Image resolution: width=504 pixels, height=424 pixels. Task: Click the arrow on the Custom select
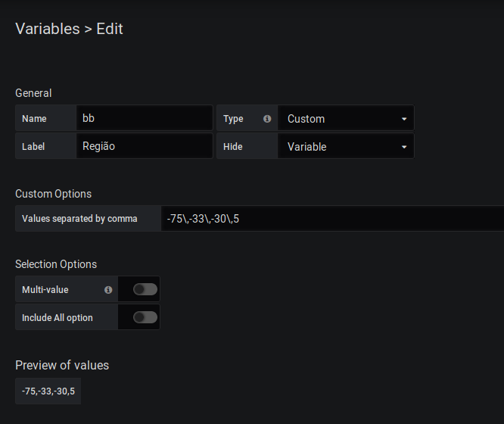(404, 119)
